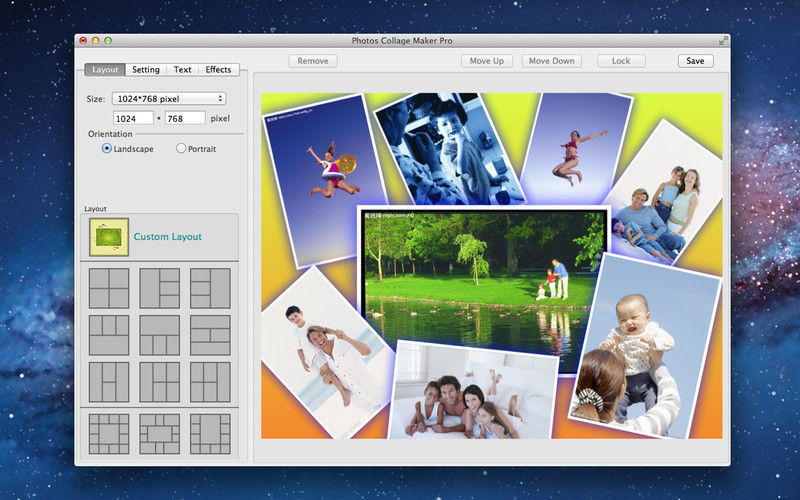This screenshot has height=500, width=800.
Task: Choose layout with large left cell and three stacked right
Action: [x=160, y=288]
